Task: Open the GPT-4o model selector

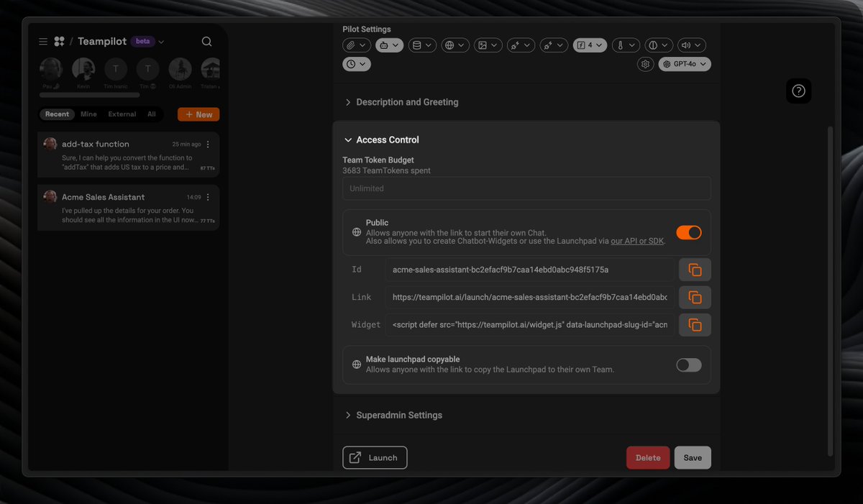Action: tap(685, 64)
